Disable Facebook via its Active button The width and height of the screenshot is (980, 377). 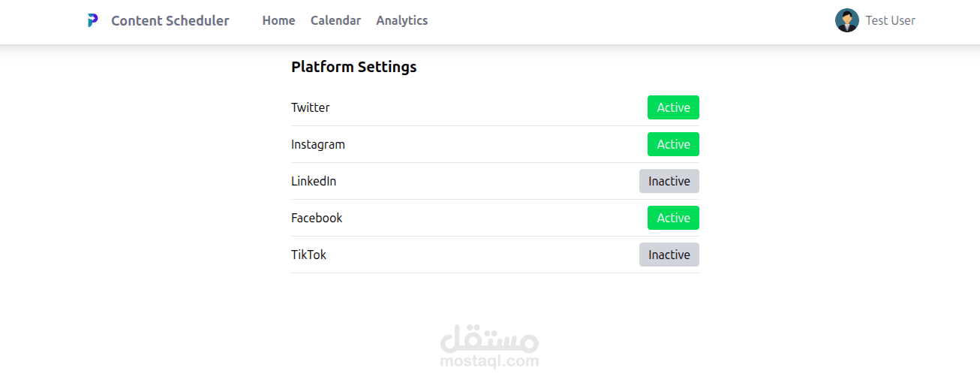[673, 218]
